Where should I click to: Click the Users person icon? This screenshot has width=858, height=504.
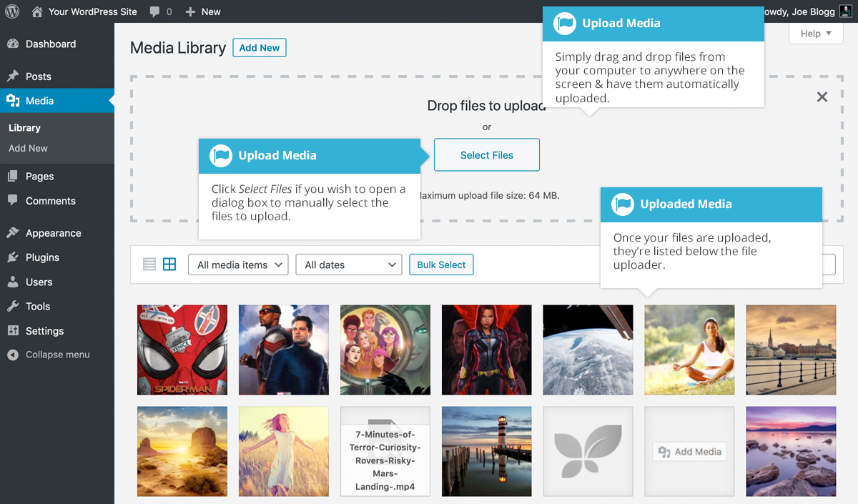[x=13, y=282]
